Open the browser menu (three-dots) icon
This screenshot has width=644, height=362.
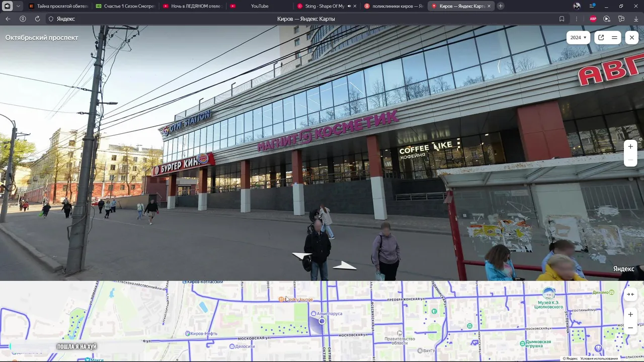(577, 19)
